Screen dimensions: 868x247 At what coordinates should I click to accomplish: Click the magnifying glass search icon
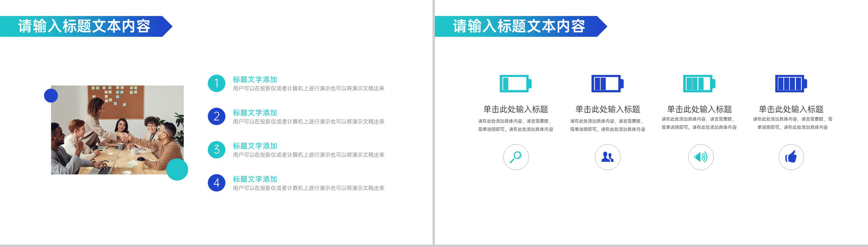pyautogui.click(x=516, y=157)
